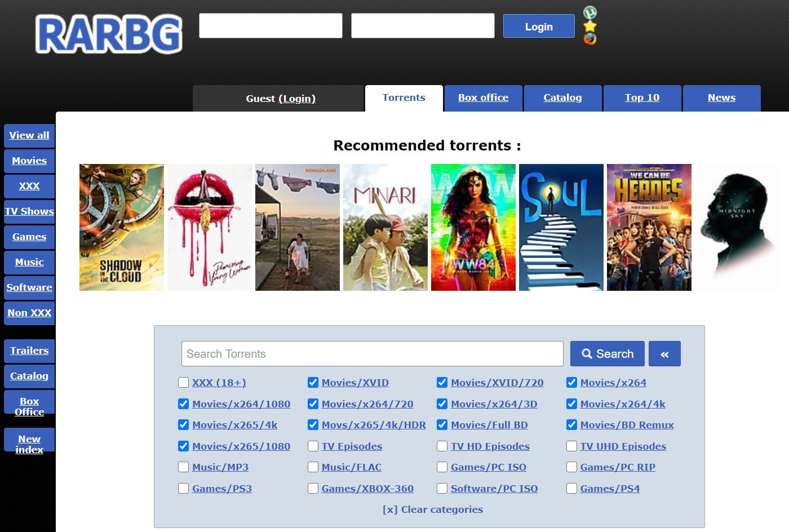Screen dimensions: 789x532
Task: Collapse search options with the double-arrow button
Action: (x=664, y=354)
